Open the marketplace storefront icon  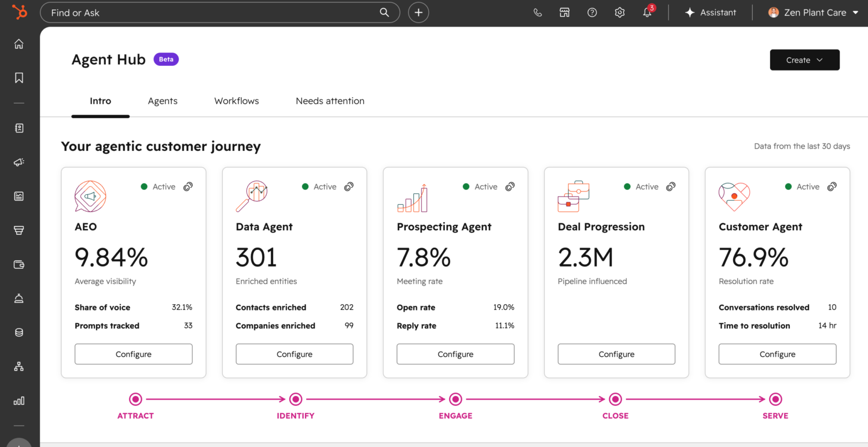coord(565,13)
